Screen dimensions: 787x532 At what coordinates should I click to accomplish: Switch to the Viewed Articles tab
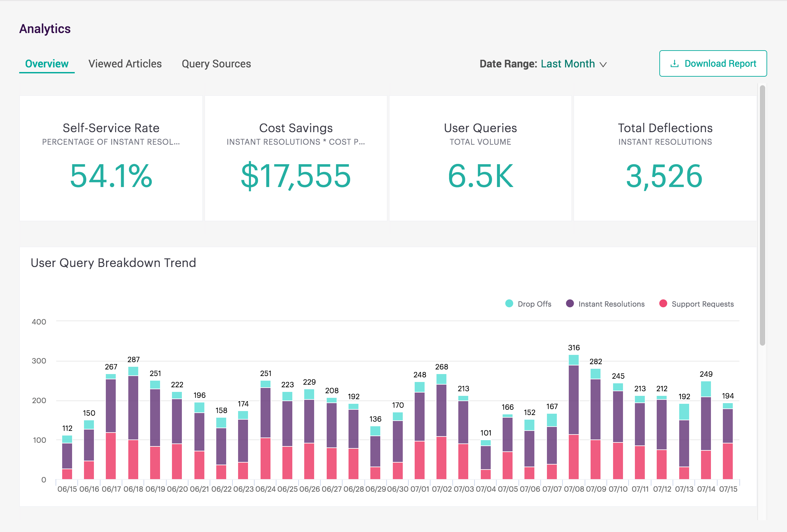click(x=125, y=64)
